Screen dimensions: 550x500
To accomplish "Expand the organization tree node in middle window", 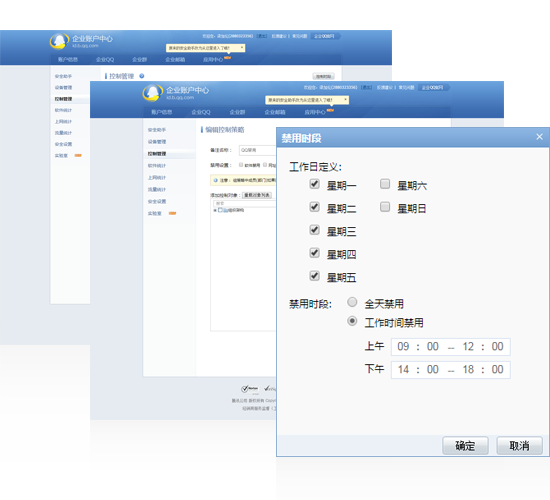I will [x=215, y=210].
